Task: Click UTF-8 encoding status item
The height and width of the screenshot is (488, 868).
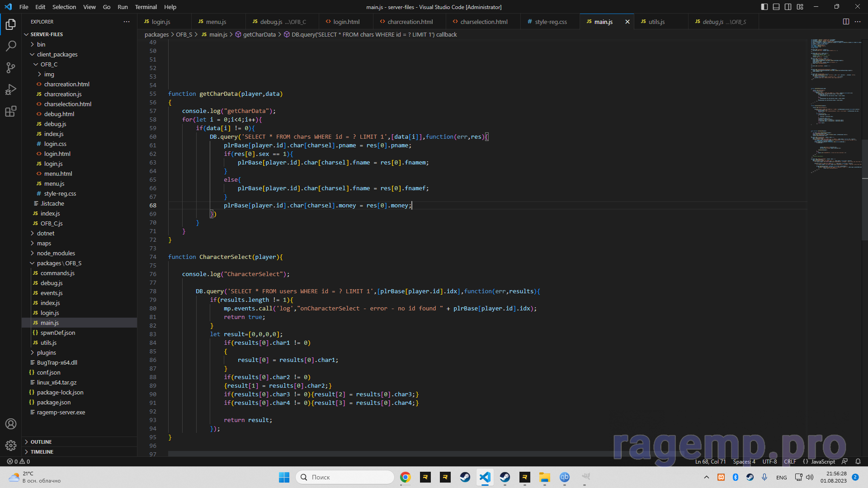Action: (x=769, y=461)
